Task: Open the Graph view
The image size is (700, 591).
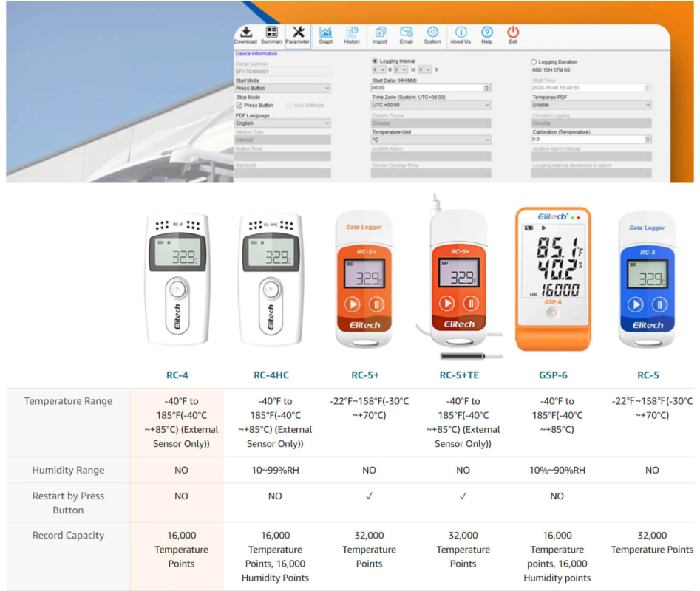Action: pos(325,34)
